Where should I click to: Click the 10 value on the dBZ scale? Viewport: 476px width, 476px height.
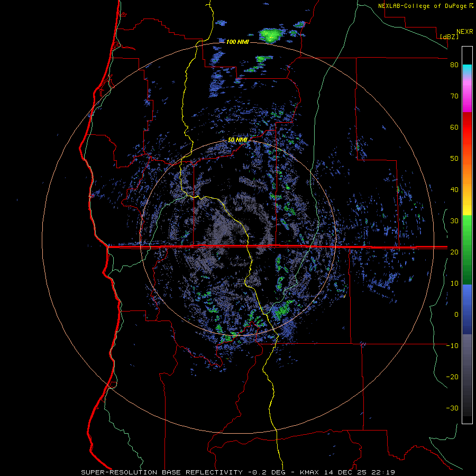tap(454, 283)
